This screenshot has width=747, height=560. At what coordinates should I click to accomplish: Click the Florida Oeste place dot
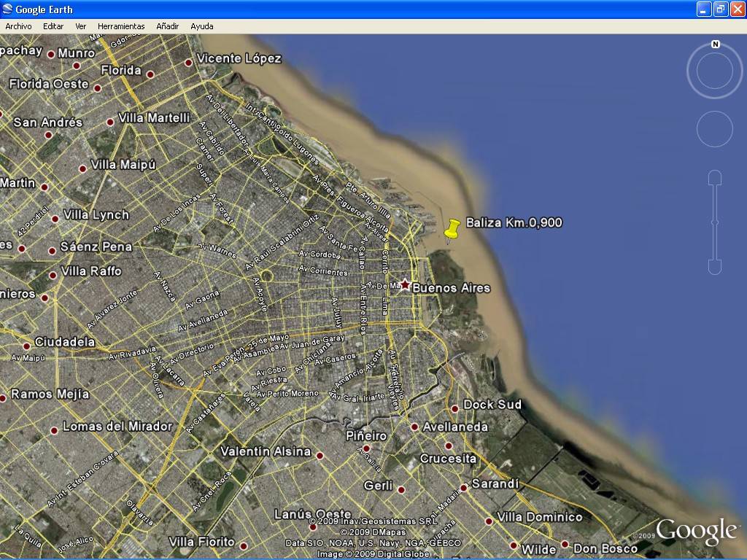98,88
